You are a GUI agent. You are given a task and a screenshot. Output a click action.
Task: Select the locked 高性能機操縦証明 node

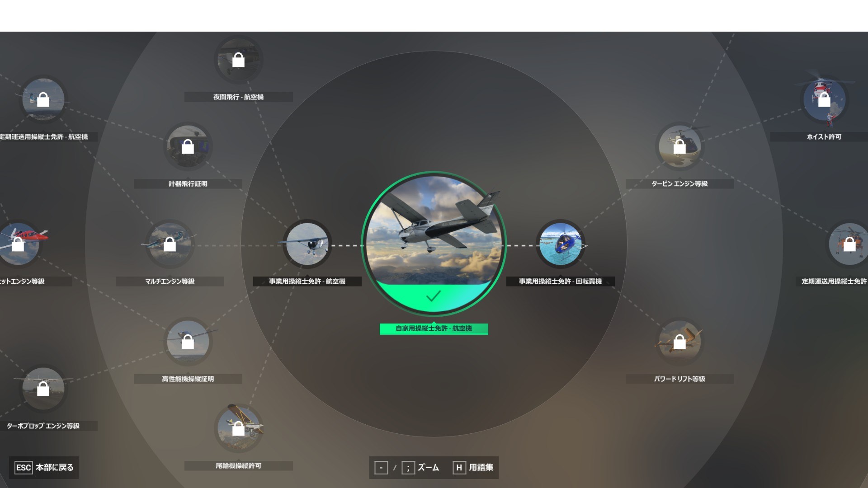pyautogui.click(x=188, y=342)
